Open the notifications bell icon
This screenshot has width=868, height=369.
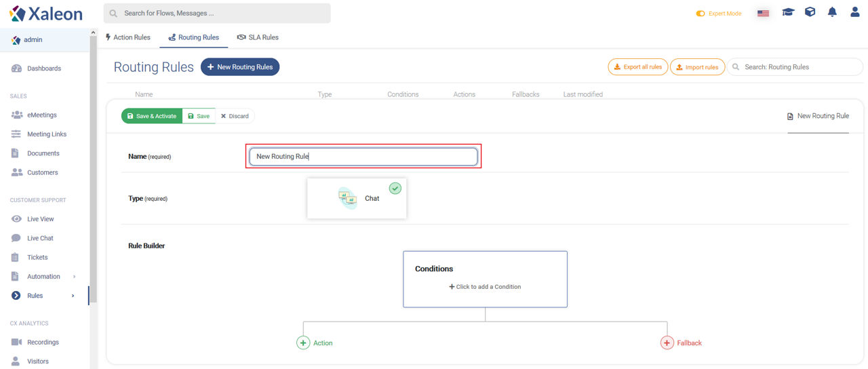[x=832, y=12]
